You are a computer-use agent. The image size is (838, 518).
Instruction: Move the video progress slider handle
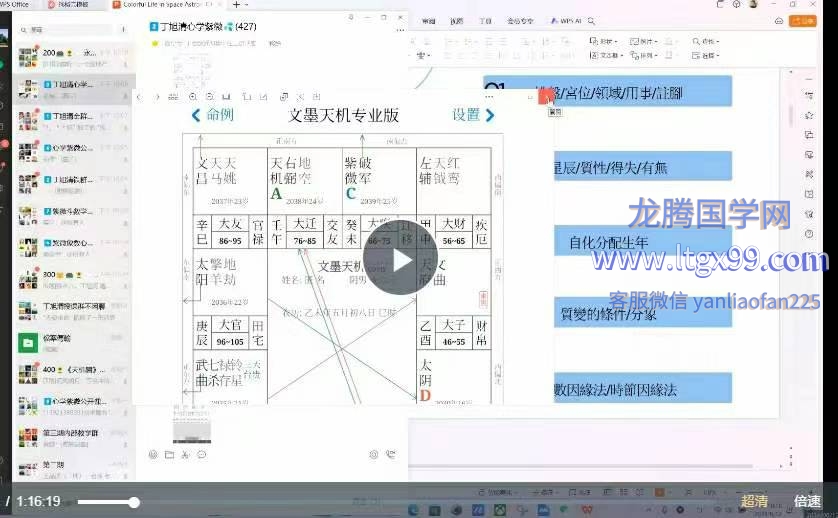pyautogui.click(x=134, y=502)
